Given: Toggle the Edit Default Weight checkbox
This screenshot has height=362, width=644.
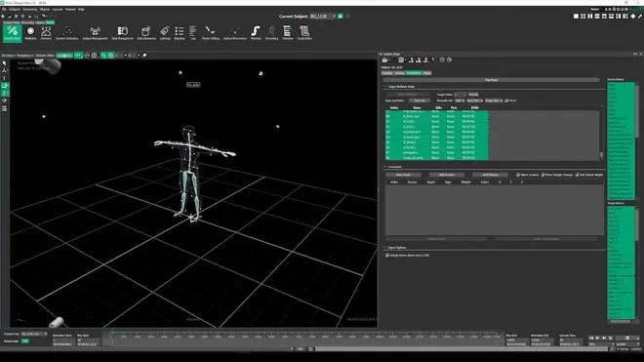Looking at the screenshot, I should coord(577,175).
